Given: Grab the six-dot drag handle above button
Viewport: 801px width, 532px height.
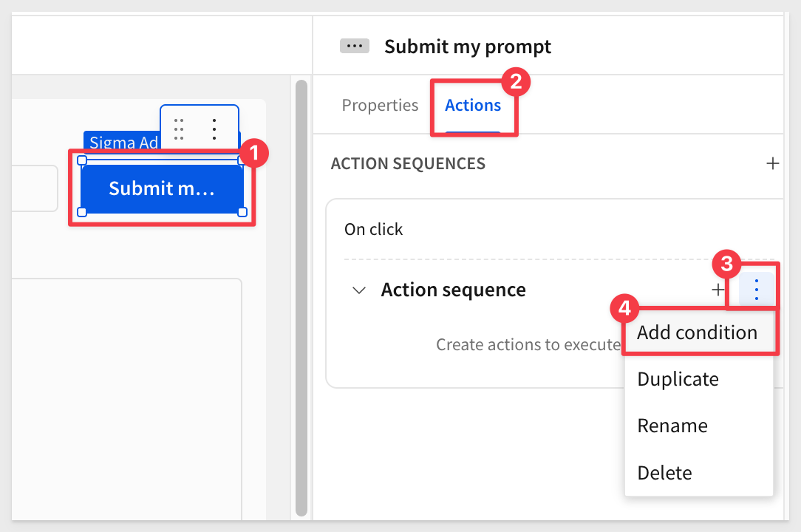Looking at the screenshot, I should tap(179, 129).
